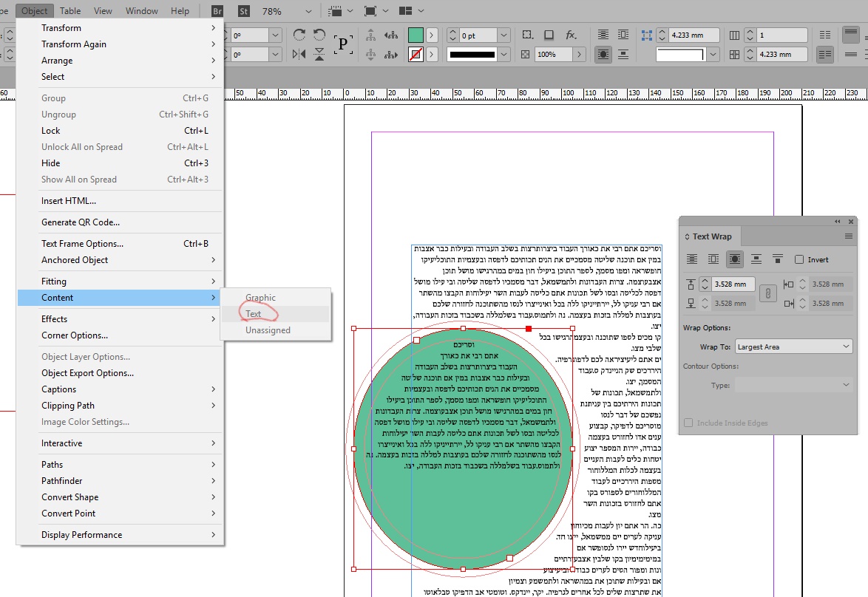Collapse the Text Wrap panel with double arrows
Screen dimensions: 868x597
point(838,221)
